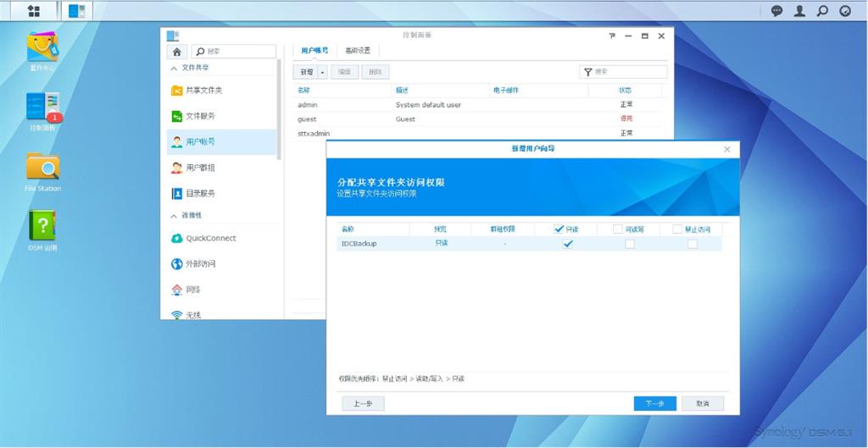
Task: Click the notifications speech bubble icon
Action: pyautogui.click(x=776, y=11)
